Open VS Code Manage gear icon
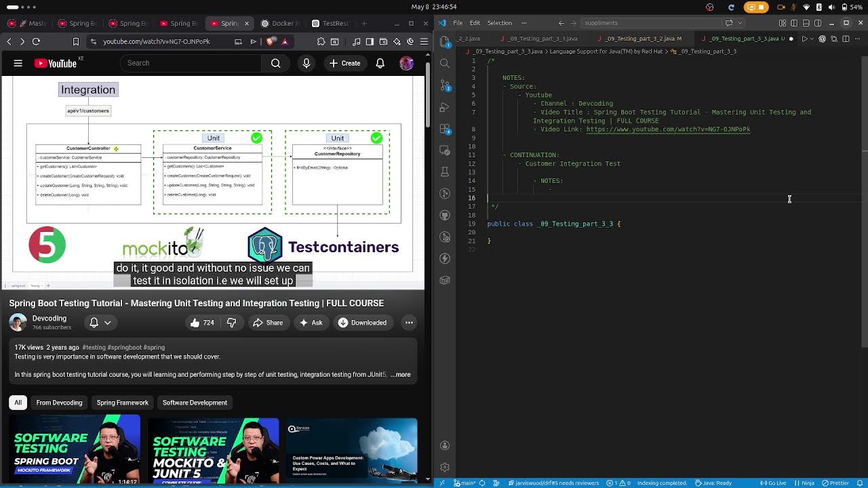Image resolution: width=868 pixels, height=488 pixels. (445, 467)
